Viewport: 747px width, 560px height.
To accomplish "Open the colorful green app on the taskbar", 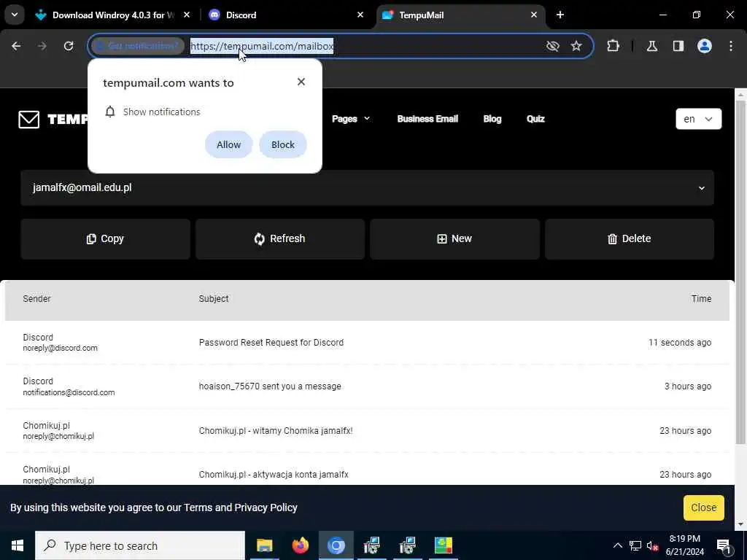I will point(443,545).
